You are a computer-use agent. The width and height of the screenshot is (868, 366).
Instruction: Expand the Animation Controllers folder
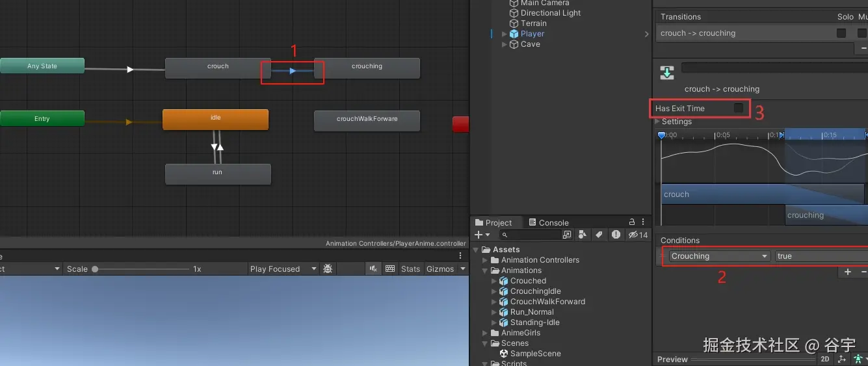point(485,260)
